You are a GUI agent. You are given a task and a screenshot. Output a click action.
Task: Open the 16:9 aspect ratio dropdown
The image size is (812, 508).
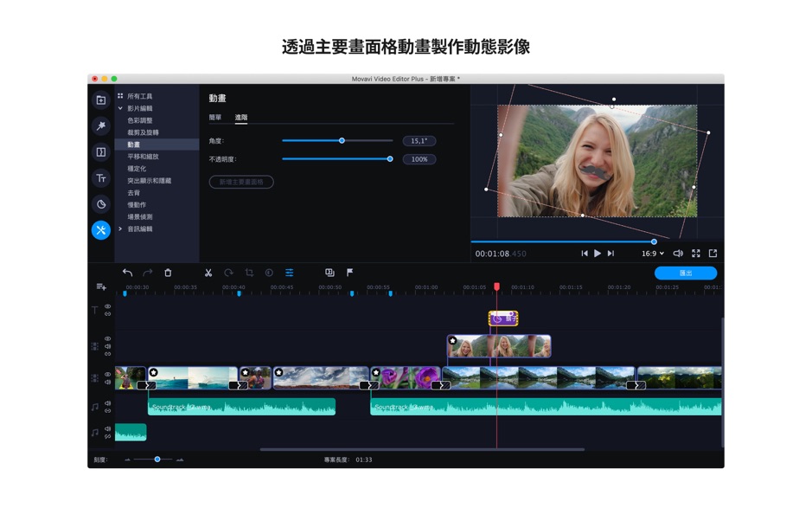(653, 253)
